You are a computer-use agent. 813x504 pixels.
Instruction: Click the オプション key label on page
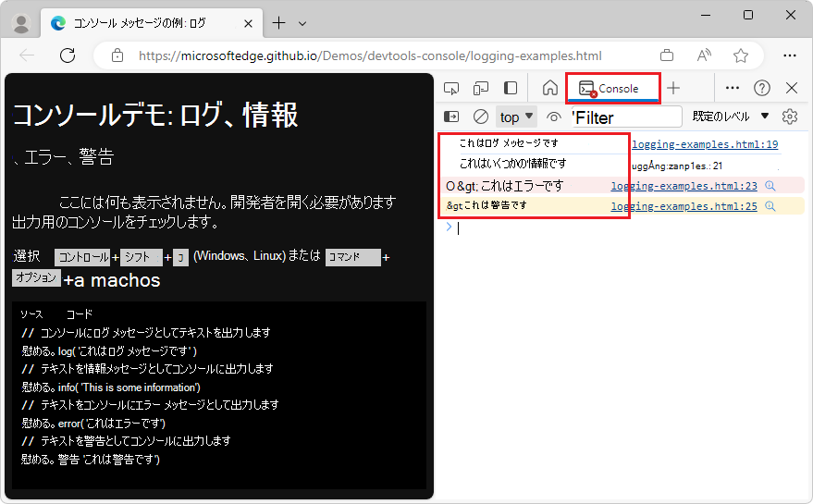pos(36,277)
